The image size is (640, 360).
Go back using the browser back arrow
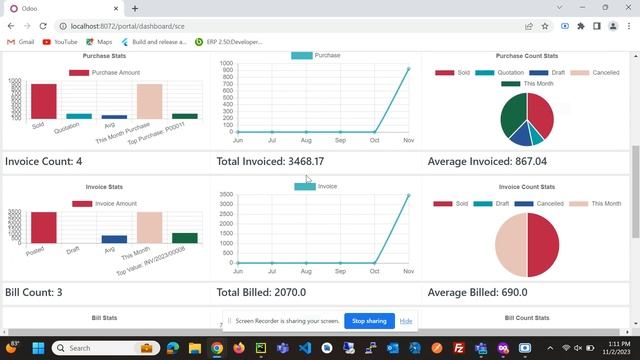click(x=11, y=26)
